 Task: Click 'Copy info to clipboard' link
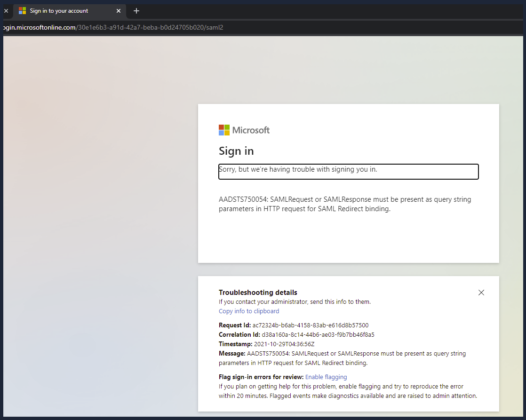pyautogui.click(x=249, y=311)
